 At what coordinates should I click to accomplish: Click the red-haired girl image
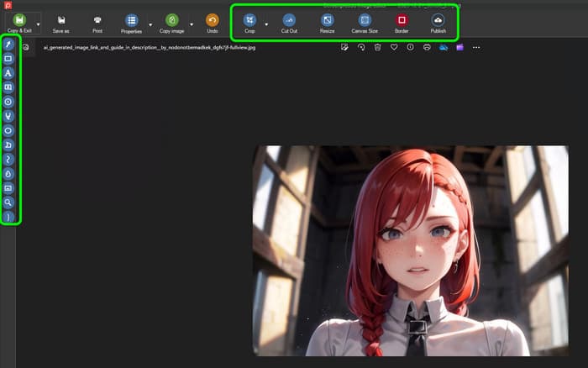(411, 250)
